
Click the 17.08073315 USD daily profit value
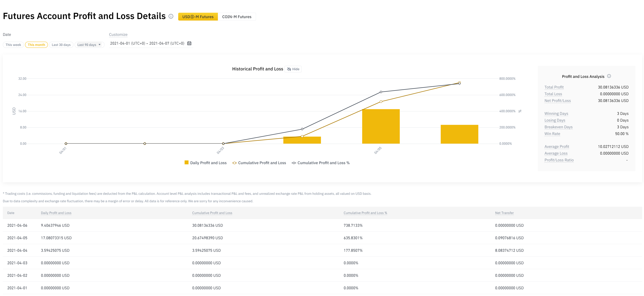(x=56, y=238)
